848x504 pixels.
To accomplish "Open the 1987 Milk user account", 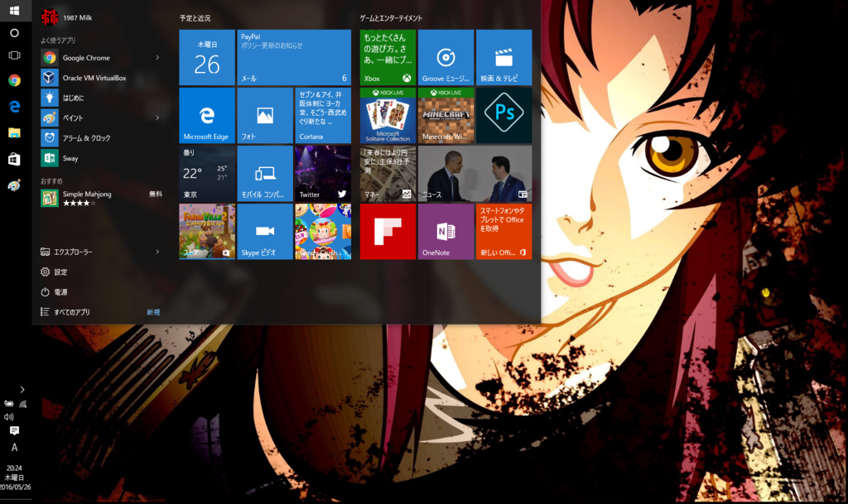I will click(67, 17).
